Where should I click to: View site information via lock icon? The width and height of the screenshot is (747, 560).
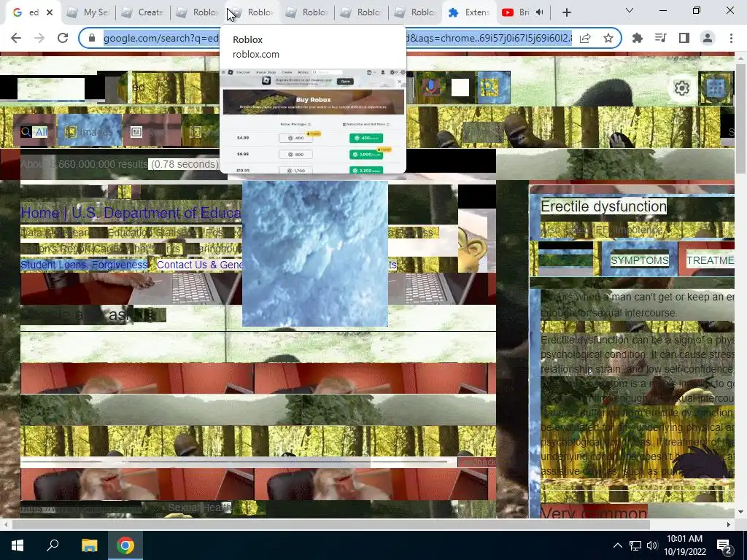(93, 38)
